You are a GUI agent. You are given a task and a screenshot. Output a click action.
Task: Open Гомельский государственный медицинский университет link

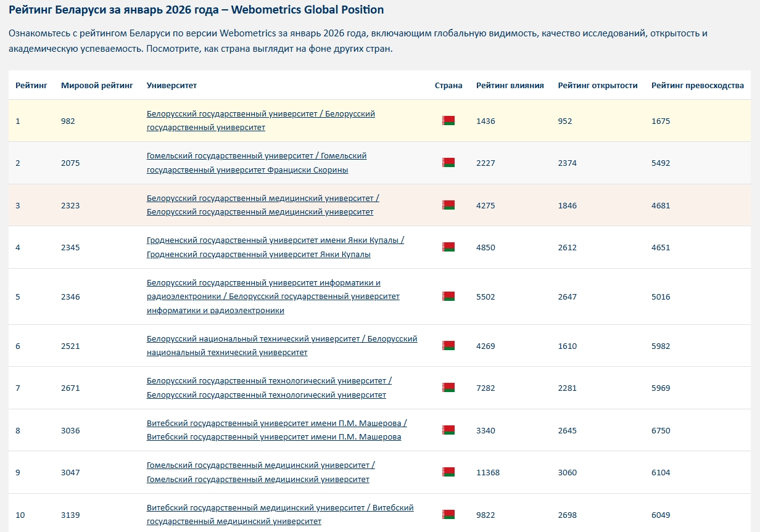(x=260, y=465)
